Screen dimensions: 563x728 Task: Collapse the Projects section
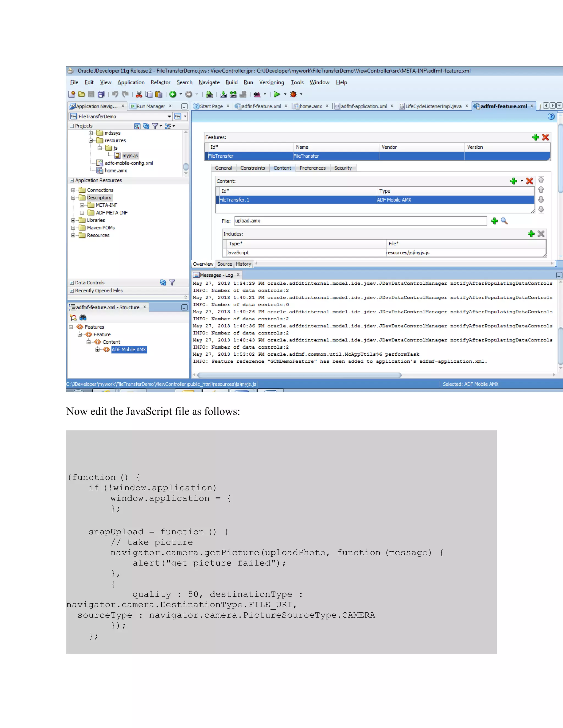[72, 126]
